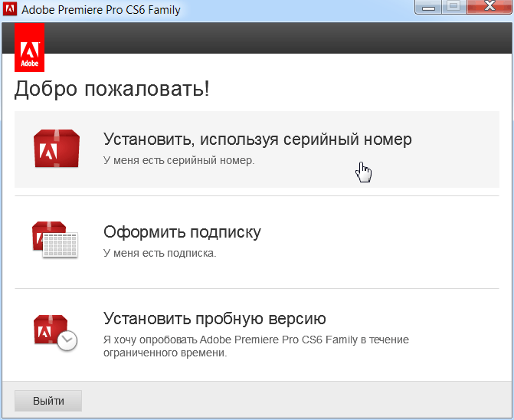The width and height of the screenshot is (514, 420).
Task: Click the Adobe box with calendar subscription icon
Action: pyautogui.click(x=55, y=240)
